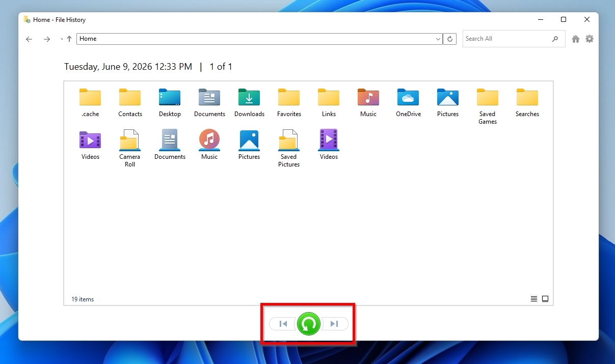Minimize the File History window
Screen dimensions: 615x364
point(540,19)
